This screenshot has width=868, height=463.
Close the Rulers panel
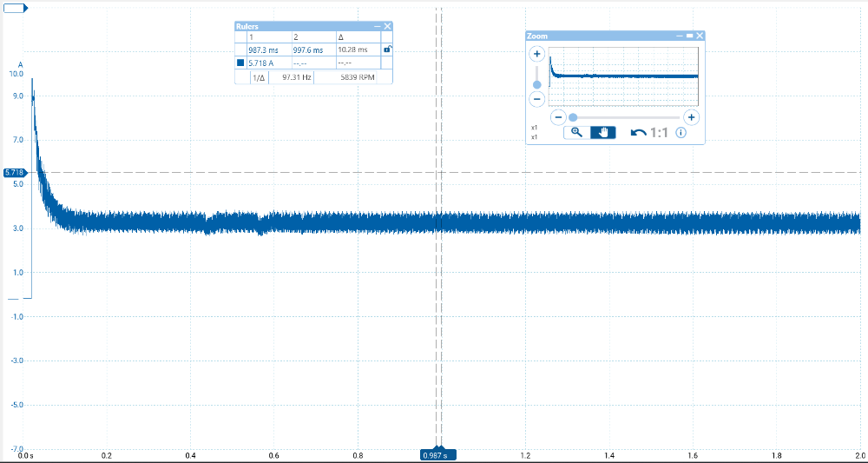(388, 27)
